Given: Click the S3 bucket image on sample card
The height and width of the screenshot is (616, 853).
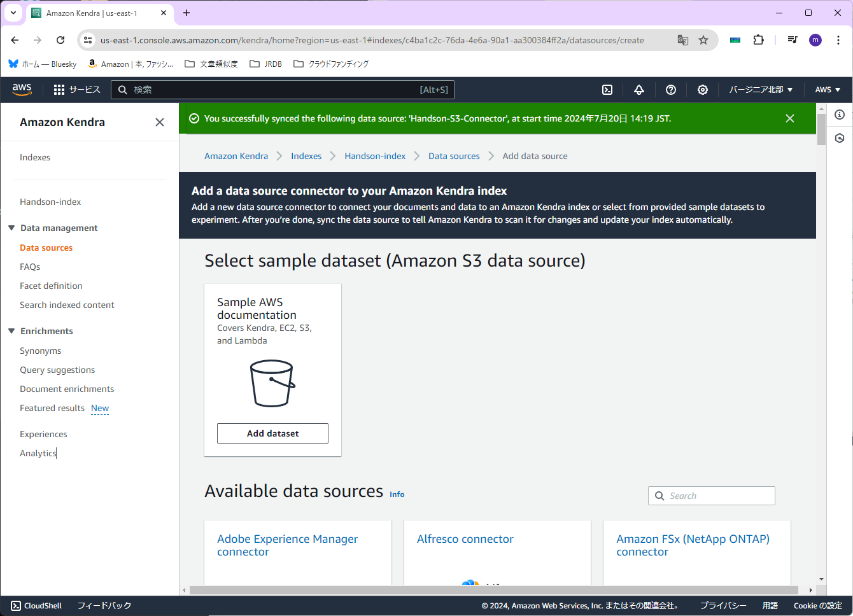Looking at the screenshot, I should click(272, 383).
